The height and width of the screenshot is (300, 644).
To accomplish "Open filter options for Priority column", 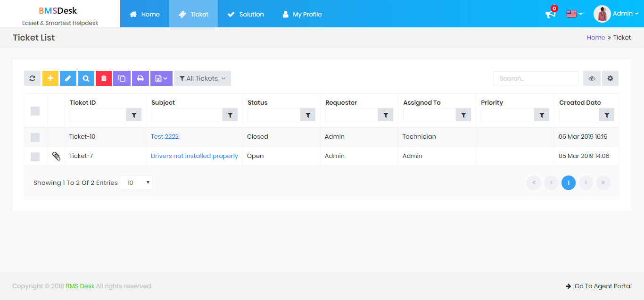I will pos(542,115).
